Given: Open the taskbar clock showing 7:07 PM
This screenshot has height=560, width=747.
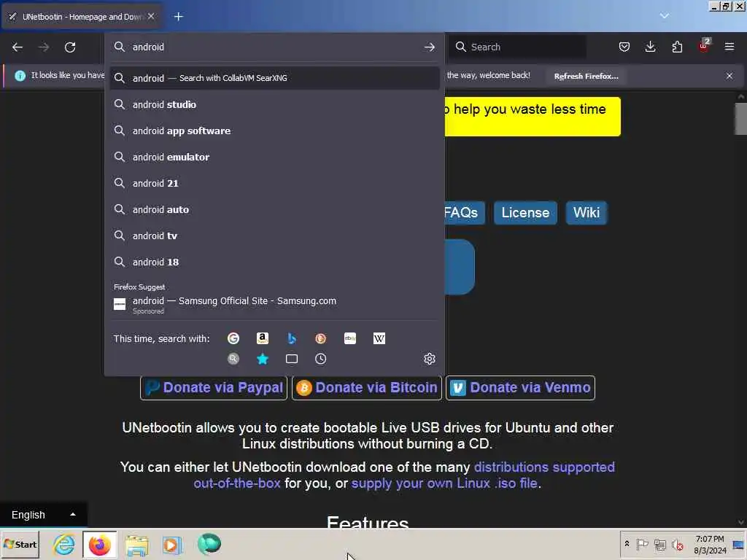Looking at the screenshot, I should 710,544.
